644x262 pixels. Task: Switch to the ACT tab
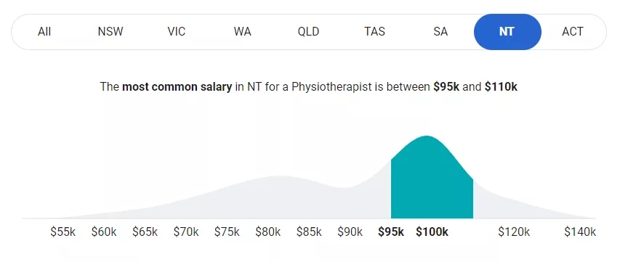pyautogui.click(x=573, y=32)
